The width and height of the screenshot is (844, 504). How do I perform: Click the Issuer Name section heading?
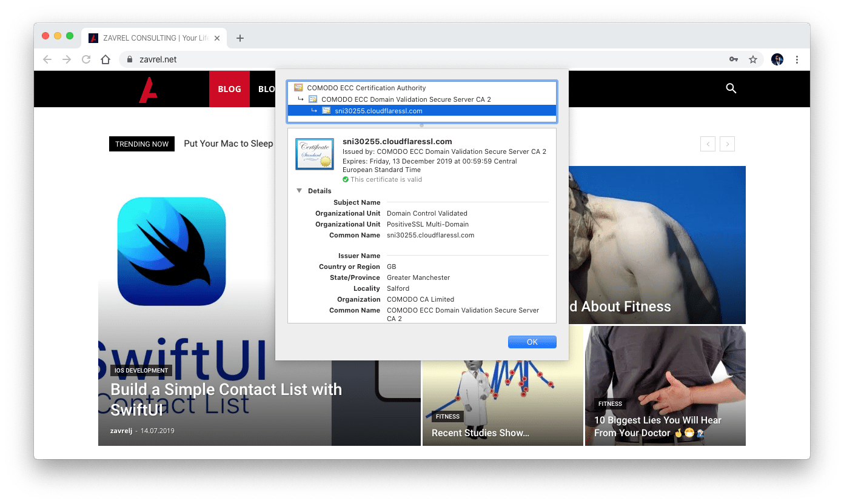point(360,256)
